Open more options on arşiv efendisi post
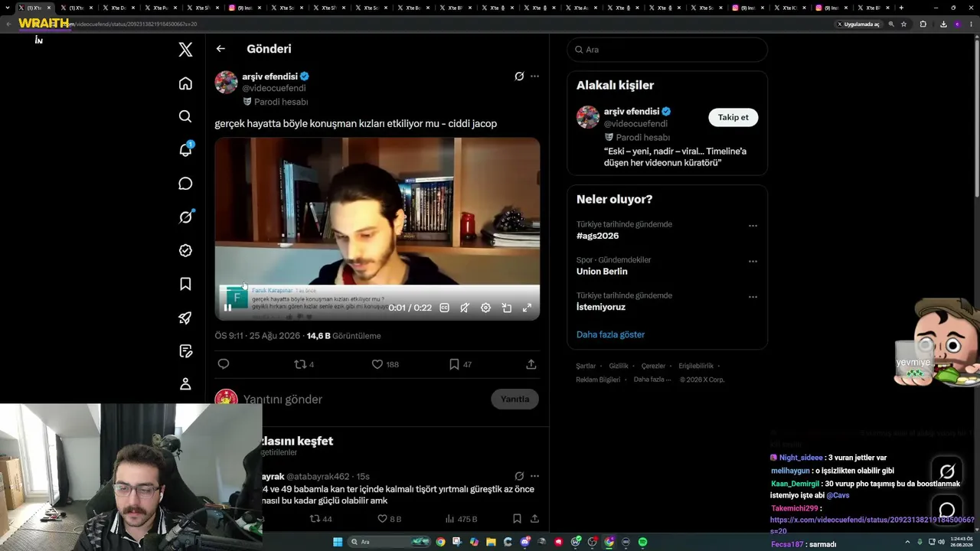This screenshot has height=551, width=980. (534, 77)
